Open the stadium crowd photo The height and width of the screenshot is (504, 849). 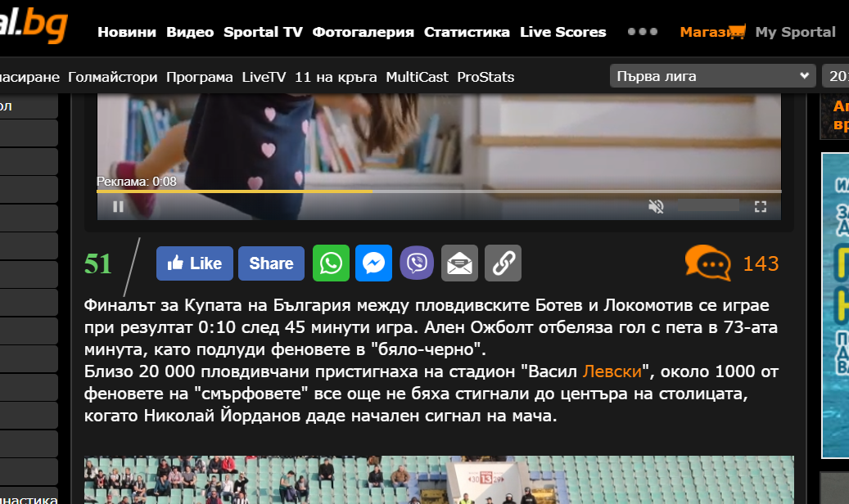(439, 479)
